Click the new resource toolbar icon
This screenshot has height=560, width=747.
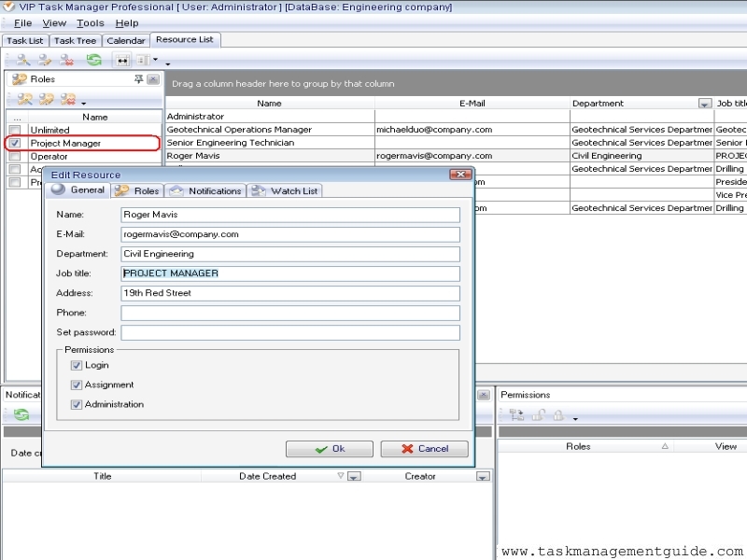pyautogui.click(x=22, y=60)
